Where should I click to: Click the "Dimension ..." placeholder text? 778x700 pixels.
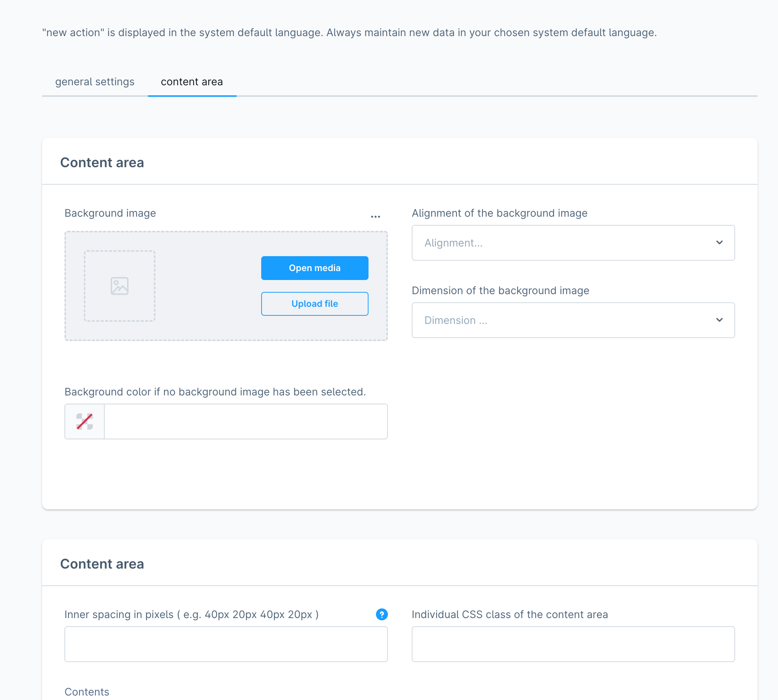456,320
